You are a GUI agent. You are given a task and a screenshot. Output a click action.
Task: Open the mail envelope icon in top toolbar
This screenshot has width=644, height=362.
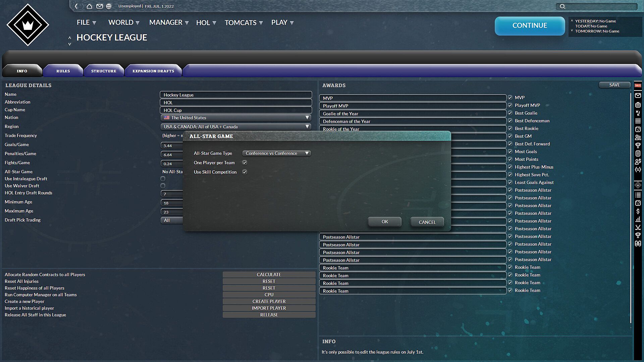point(99,6)
